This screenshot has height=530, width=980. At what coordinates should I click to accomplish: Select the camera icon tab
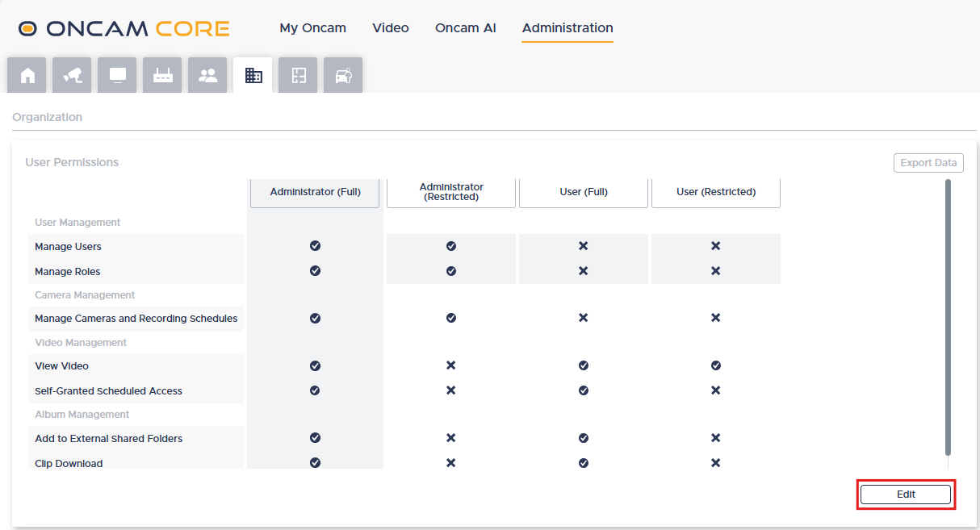(73, 75)
